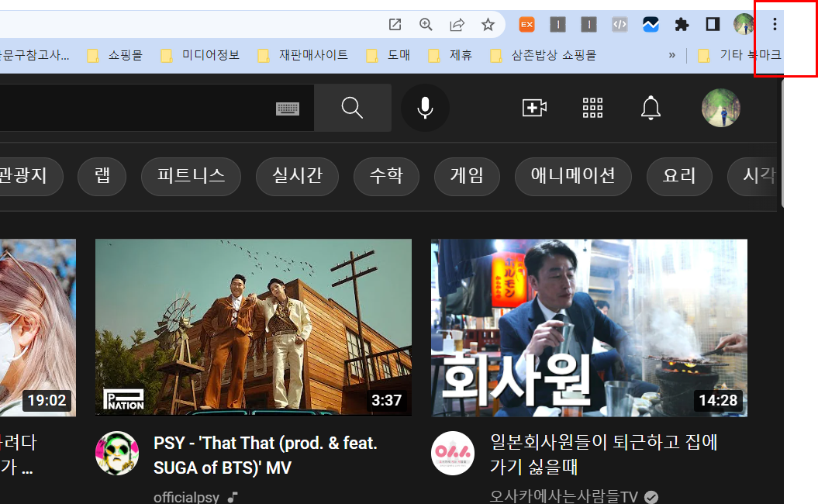818x504 pixels.
Task: Open the YouTube apps grid
Action: pyautogui.click(x=592, y=108)
